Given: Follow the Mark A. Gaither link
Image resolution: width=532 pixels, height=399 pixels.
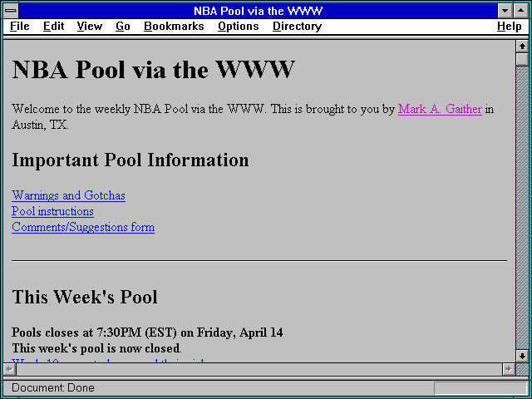Looking at the screenshot, I should [440, 109].
